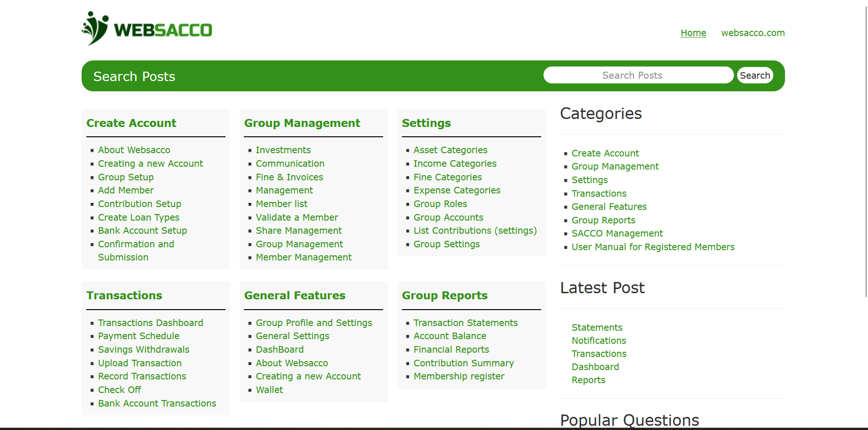
Task: Select SACCO Management category
Action: pos(617,233)
